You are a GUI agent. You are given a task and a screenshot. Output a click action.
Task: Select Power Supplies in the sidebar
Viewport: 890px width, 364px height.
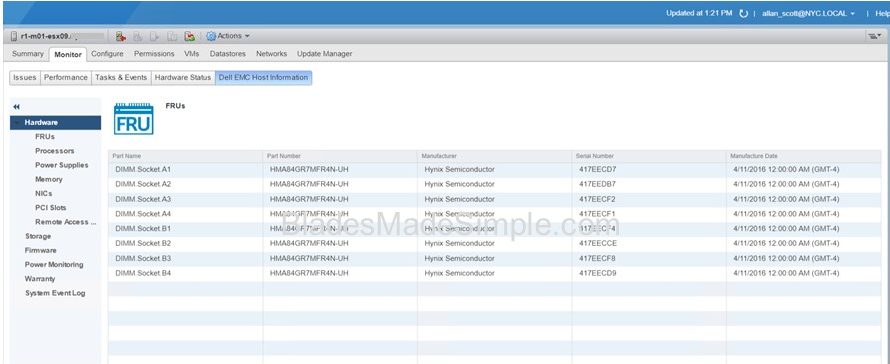point(62,165)
